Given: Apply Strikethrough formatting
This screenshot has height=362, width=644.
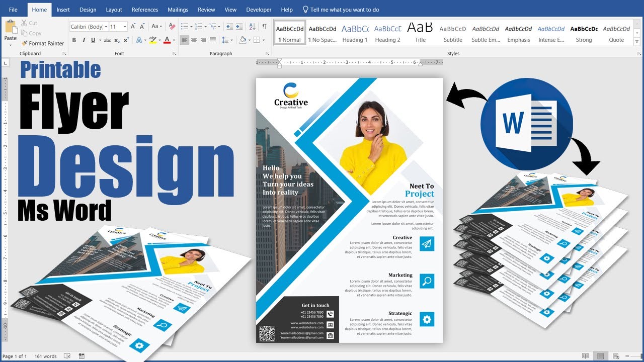Looking at the screenshot, I should point(107,40).
